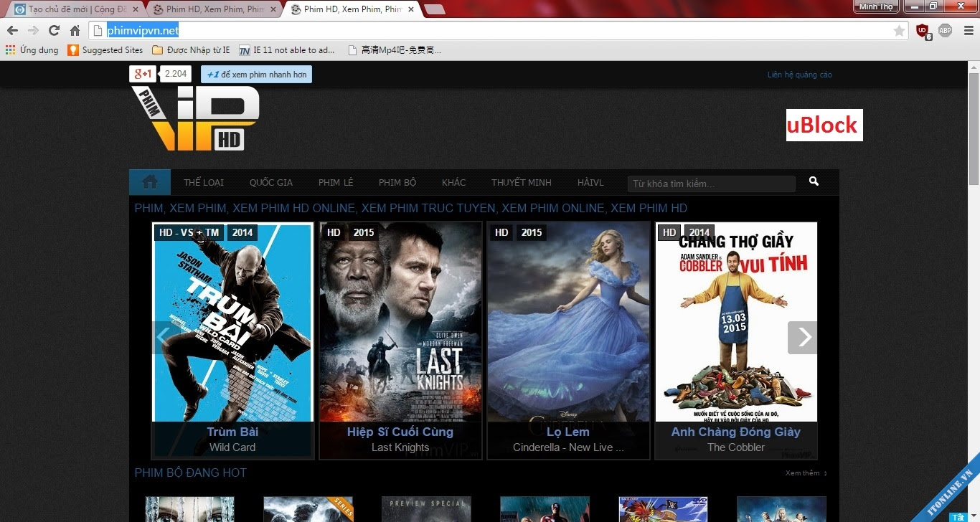The image size is (980, 522).
Task: Click the 'PHIM, XEM PHIM, XEM PHIM HD ONLINE' heading
Action: click(411, 208)
